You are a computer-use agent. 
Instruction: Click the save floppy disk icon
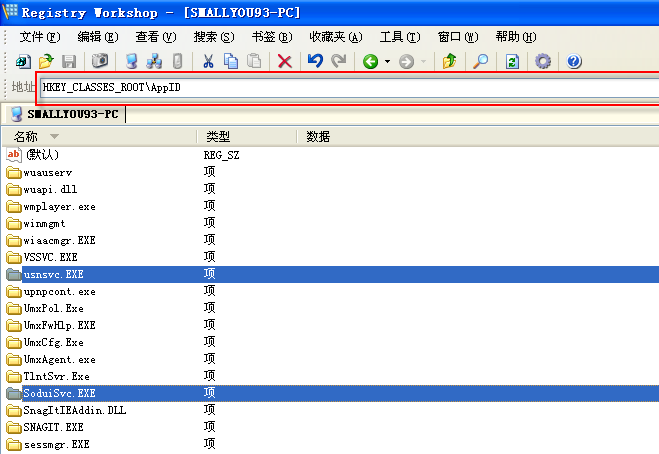(69, 62)
